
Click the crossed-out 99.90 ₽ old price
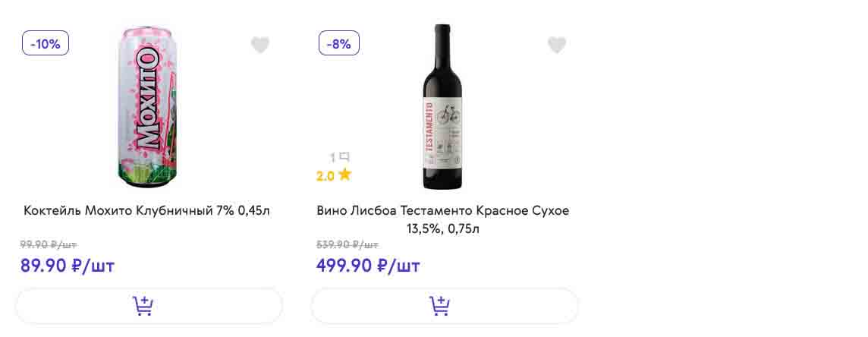(x=49, y=244)
